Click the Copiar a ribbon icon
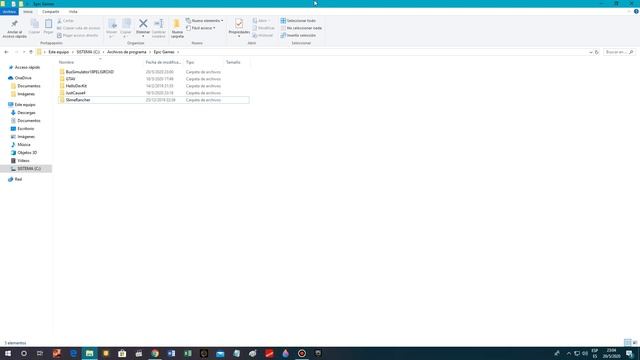 [126, 24]
